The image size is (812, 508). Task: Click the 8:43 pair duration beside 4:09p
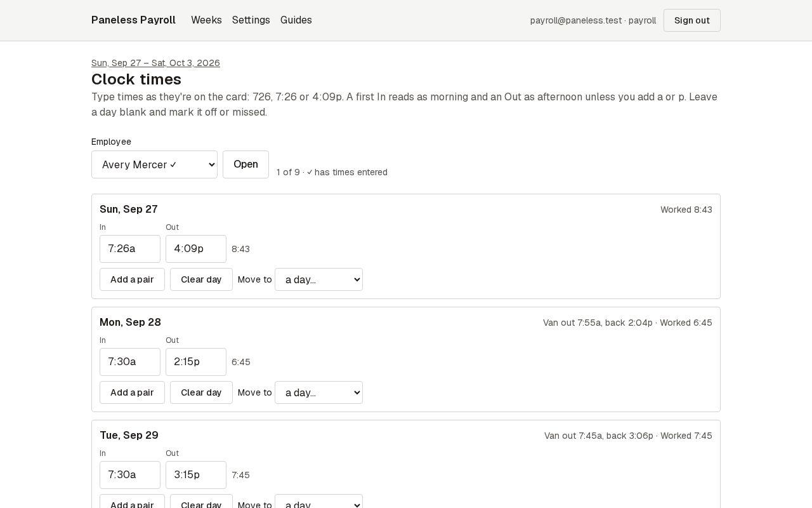[x=241, y=249]
